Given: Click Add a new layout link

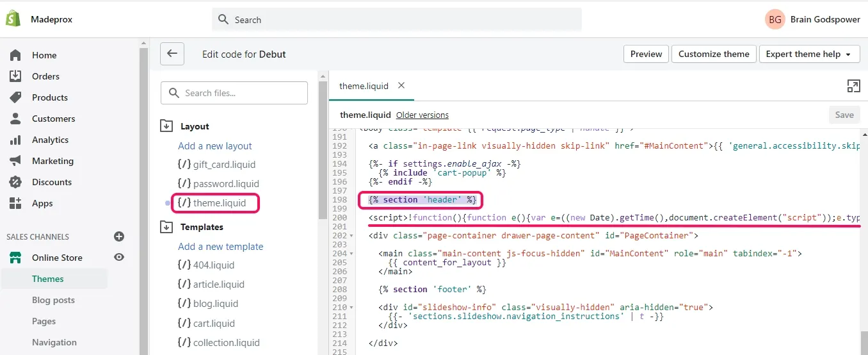Looking at the screenshot, I should pyautogui.click(x=215, y=146).
